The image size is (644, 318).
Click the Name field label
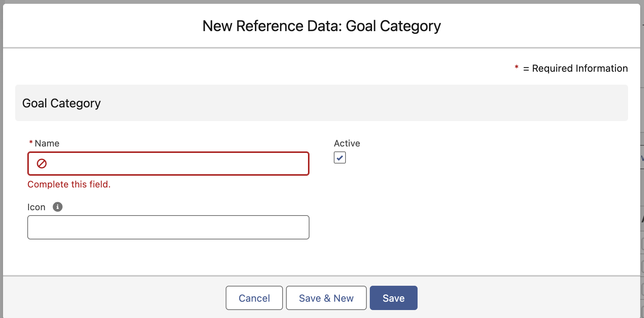47,143
